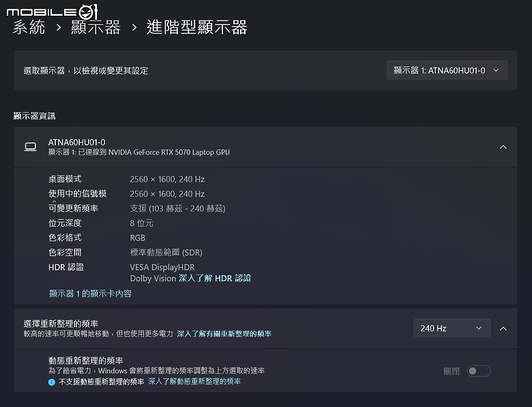Open the 240 Hz refresh rate dropdown

click(x=452, y=328)
